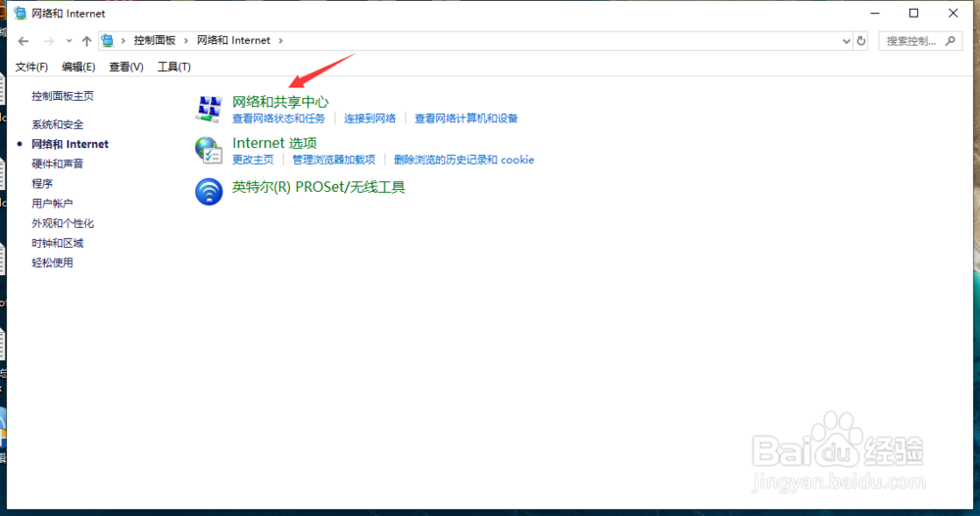Expand chevron after 网络和 Internet breadcrumb
Viewport: 980px width, 516px height.
tap(280, 40)
